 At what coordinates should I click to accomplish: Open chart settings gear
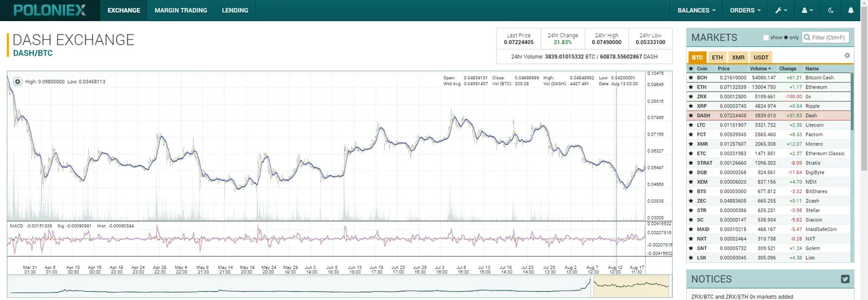pyautogui.click(x=18, y=81)
